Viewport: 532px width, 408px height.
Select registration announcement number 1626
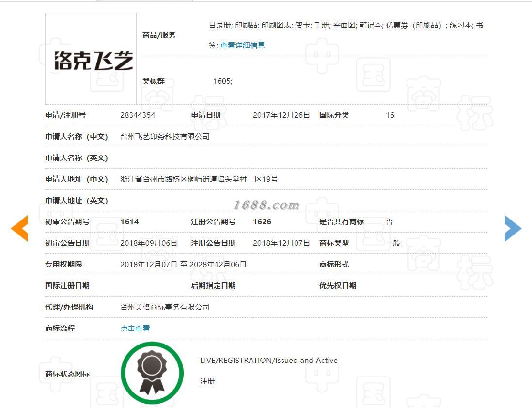click(x=262, y=222)
